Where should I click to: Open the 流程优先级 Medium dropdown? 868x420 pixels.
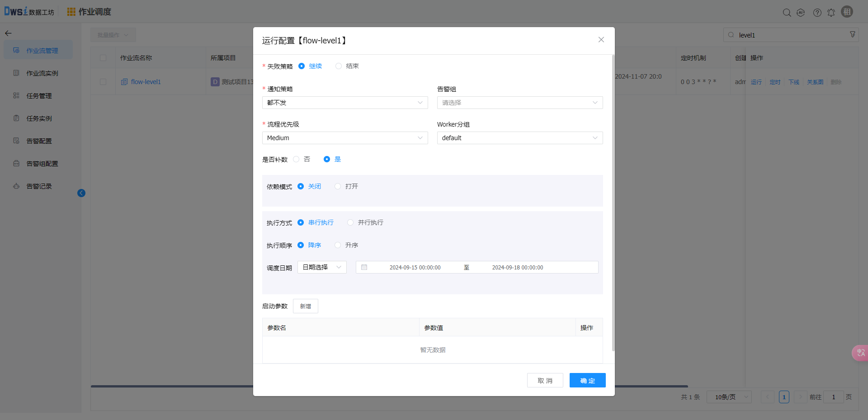point(344,138)
